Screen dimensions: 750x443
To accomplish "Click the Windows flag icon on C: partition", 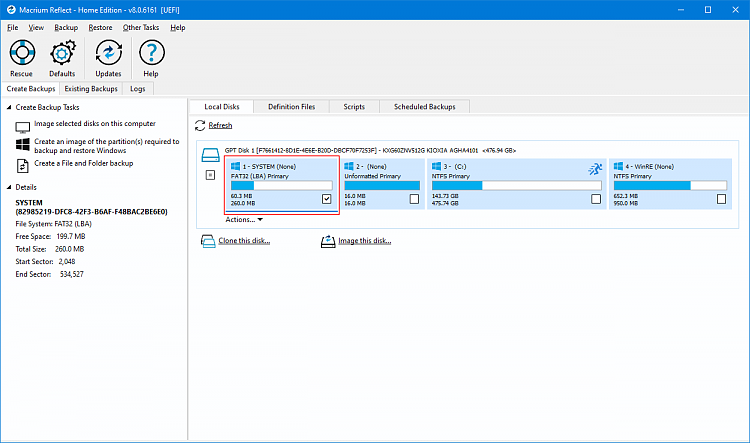I will (x=436, y=166).
